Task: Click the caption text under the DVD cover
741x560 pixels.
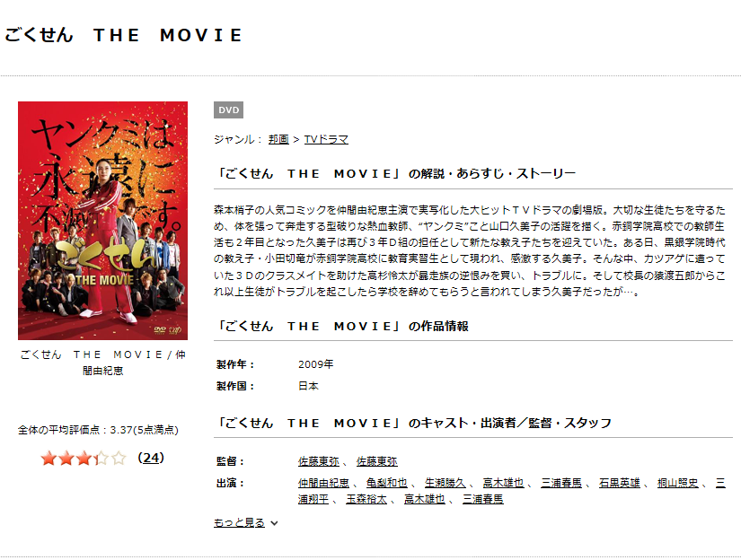Action: pos(102,363)
